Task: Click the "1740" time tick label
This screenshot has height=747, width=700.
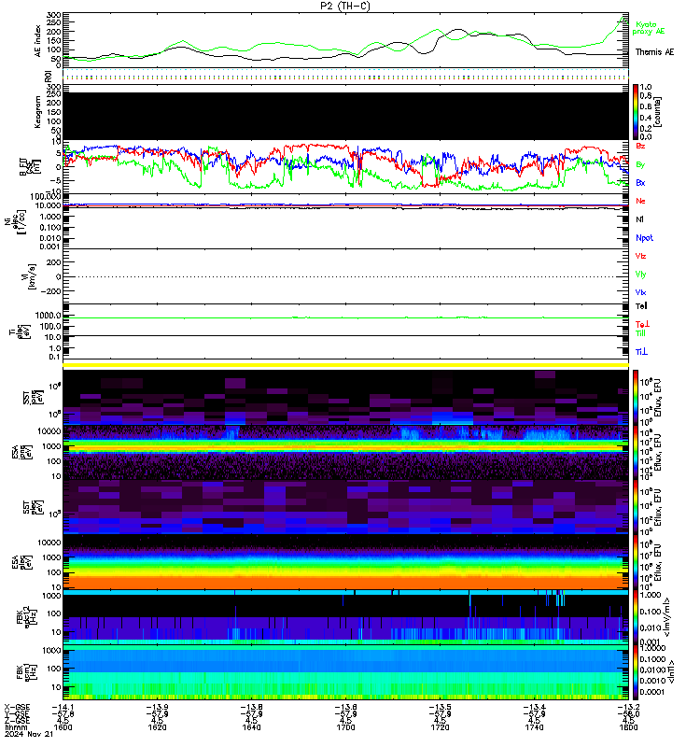Action: pyautogui.click(x=534, y=727)
